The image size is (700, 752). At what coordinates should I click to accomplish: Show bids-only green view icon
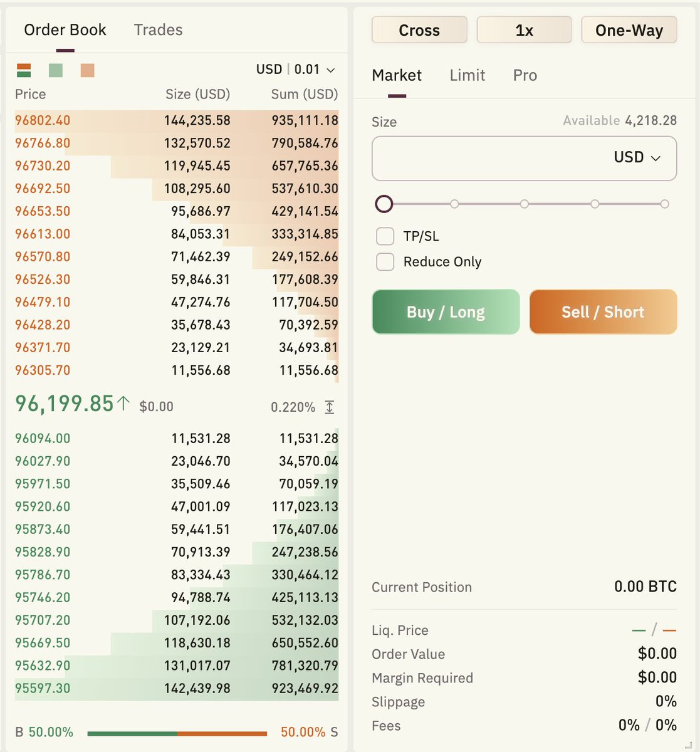pos(56,70)
